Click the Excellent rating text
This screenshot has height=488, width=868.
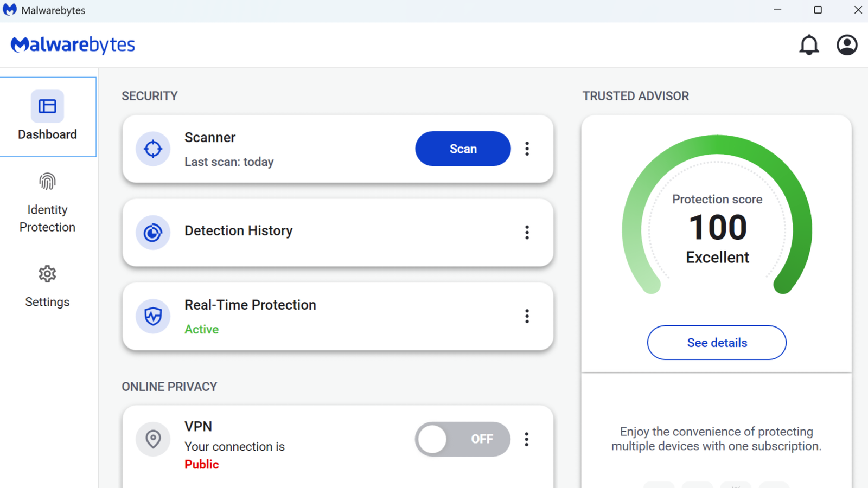717,258
